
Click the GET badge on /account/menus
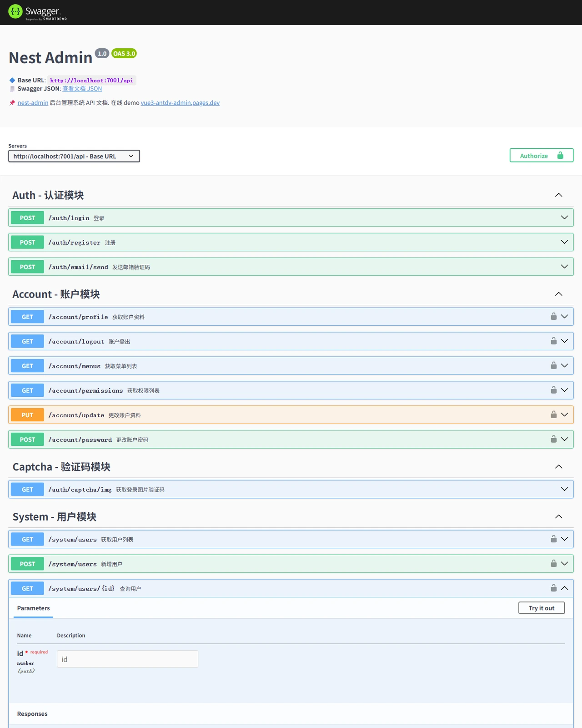27,366
